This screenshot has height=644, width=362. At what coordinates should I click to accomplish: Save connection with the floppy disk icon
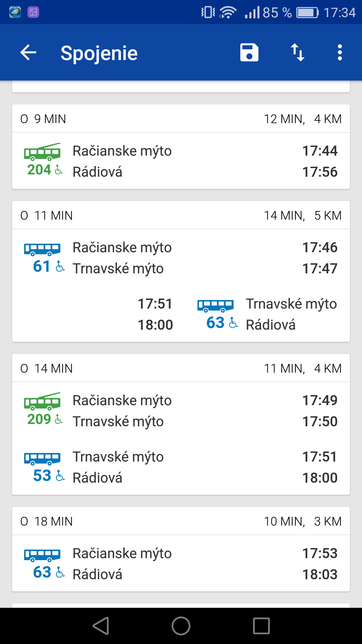[x=249, y=53]
